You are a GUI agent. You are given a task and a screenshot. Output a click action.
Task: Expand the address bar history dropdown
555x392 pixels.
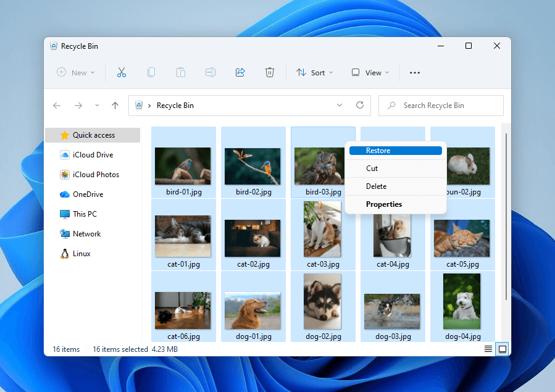click(340, 105)
